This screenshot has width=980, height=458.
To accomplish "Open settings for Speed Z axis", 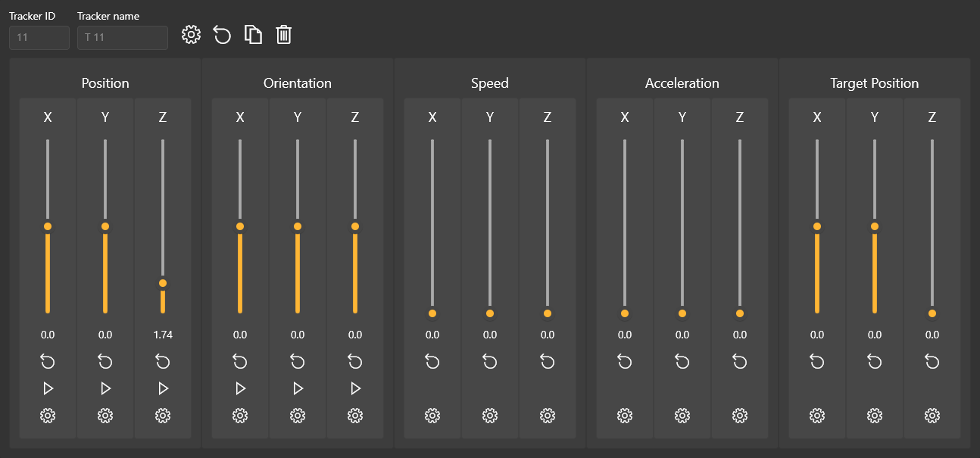I will pyautogui.click(x=548, y=415).
